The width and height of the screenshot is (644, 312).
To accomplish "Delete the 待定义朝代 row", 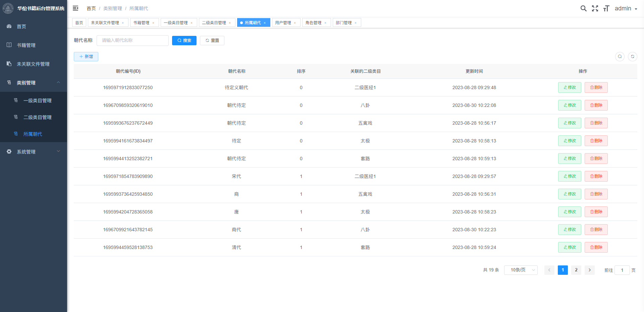I will point(596,87).
